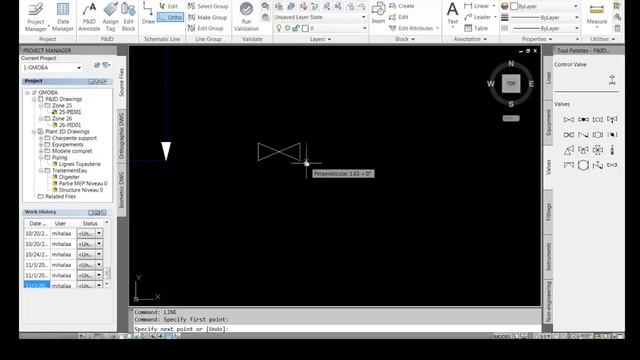Click the Measure utility tool
Viewport: 640px width, 360px height.
[597, 15]
